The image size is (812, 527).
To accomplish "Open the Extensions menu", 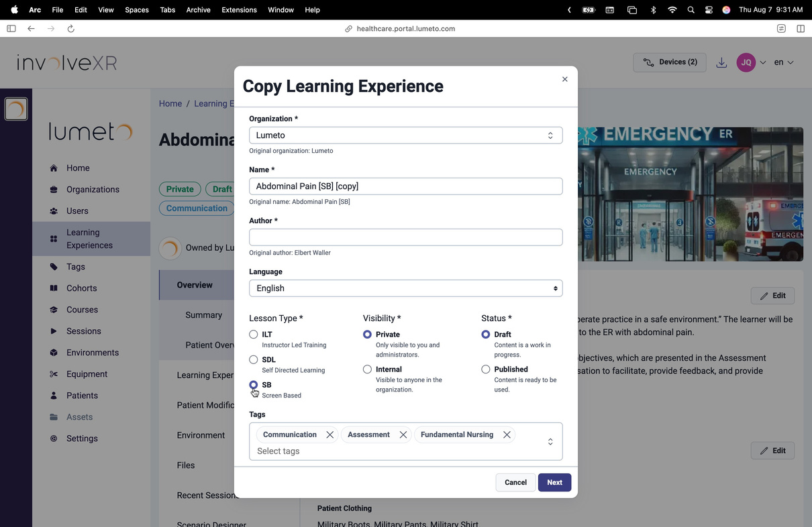I will (x=239, y=10).
